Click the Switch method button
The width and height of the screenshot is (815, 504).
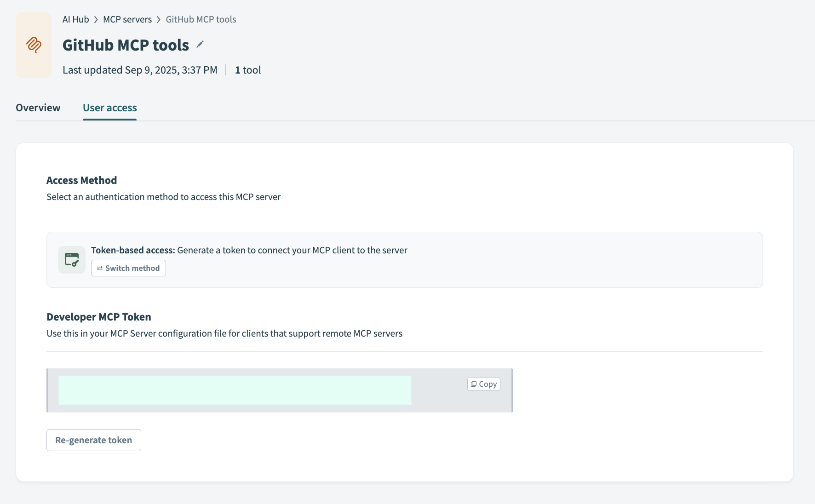(128, 268)
